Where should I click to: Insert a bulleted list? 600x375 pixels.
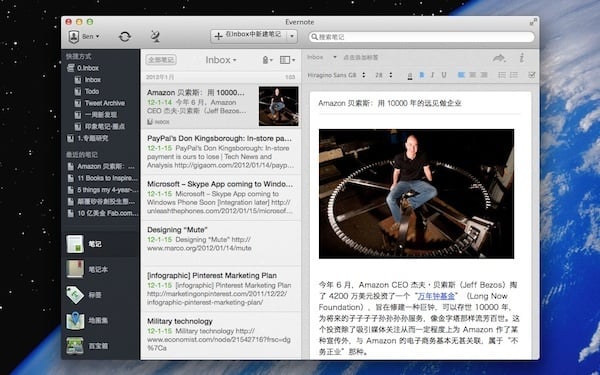click(502, 75)
